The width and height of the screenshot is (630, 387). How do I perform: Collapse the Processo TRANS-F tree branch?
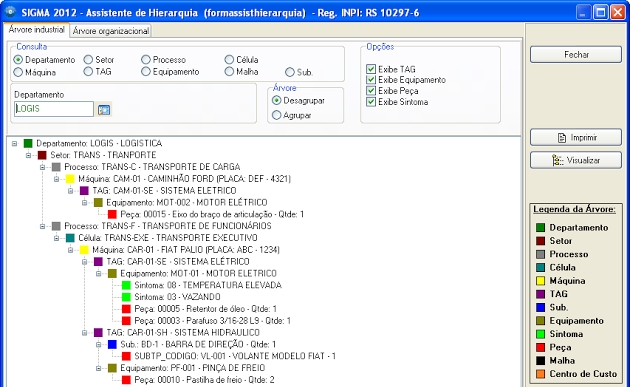[43, 226]
